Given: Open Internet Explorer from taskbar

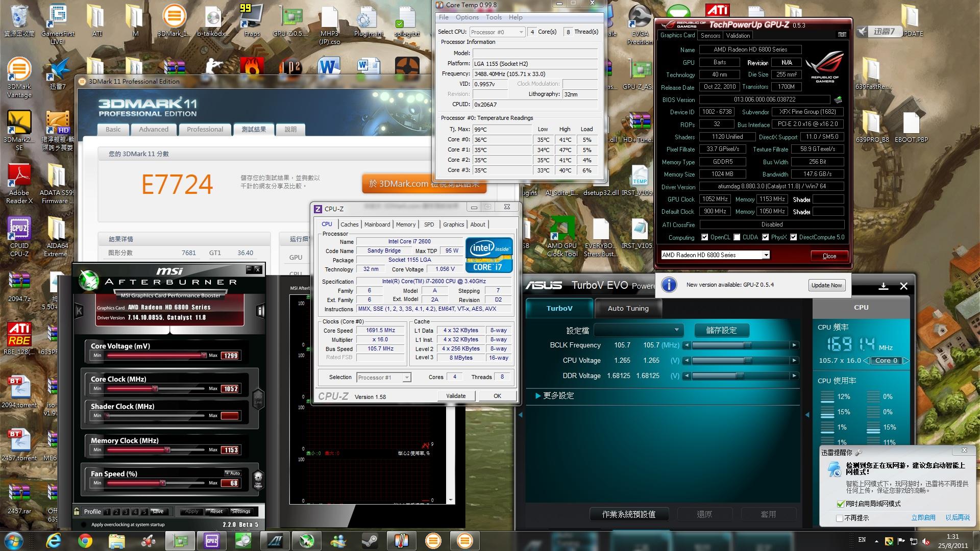Looking at the screenshot, I should pos(53,541).
